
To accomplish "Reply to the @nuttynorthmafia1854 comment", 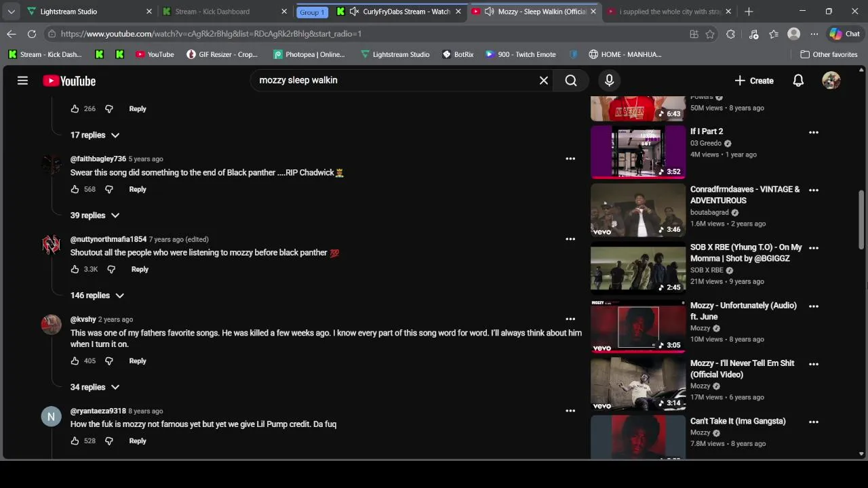I will (140, 269).
